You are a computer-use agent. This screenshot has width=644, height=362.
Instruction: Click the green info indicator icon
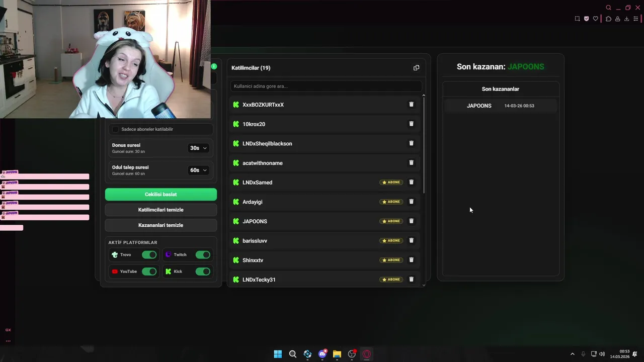pyautogui.click(x=214, y=66)
